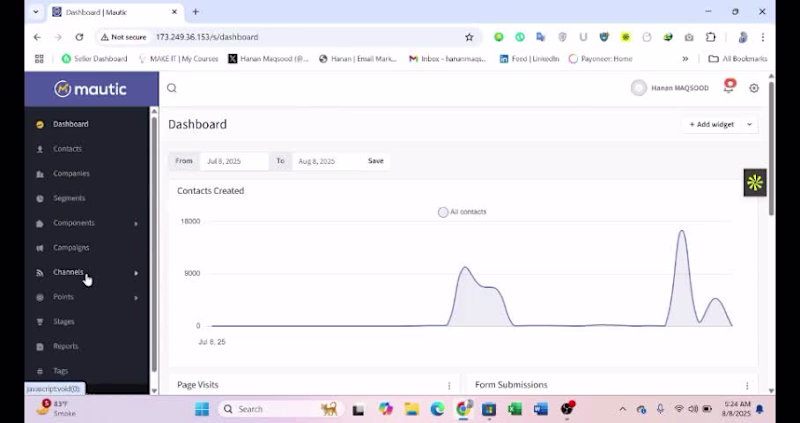The height and width of the screenshot is (423, 800).
Task: Open Microsoft Edge from the taskbar
Action: 437,409
